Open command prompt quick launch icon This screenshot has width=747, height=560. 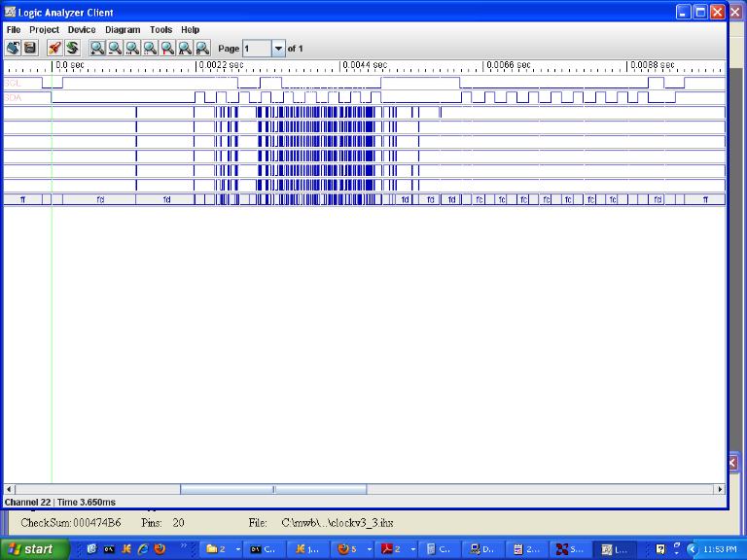[x=109, y=549]
